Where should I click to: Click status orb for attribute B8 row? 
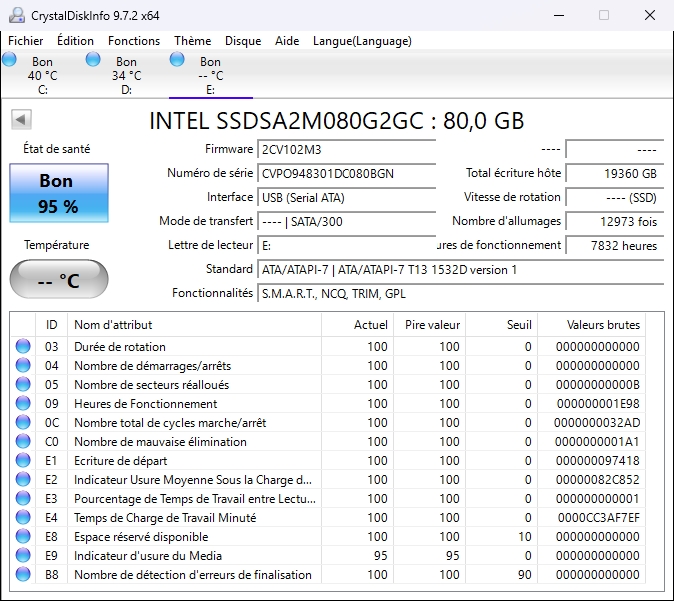coord(23,575)
